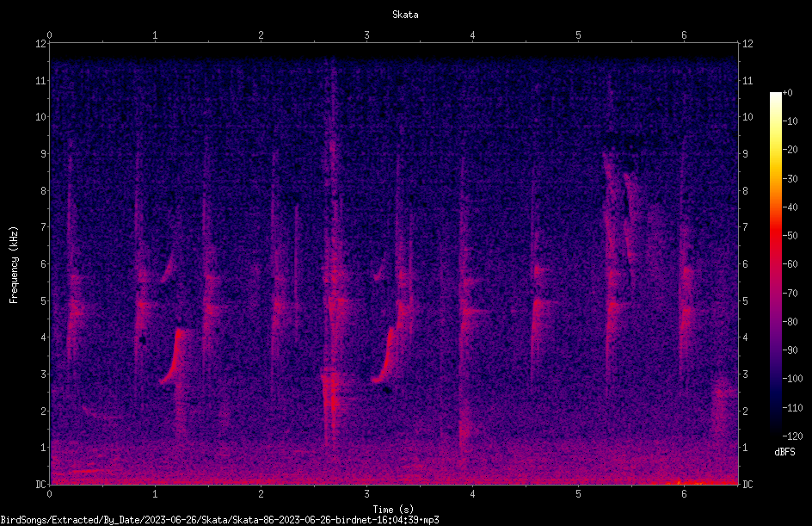Click the "-30" value on the dBFS scale
Viewport: 812px width, 526px height.
click(790, 179)
